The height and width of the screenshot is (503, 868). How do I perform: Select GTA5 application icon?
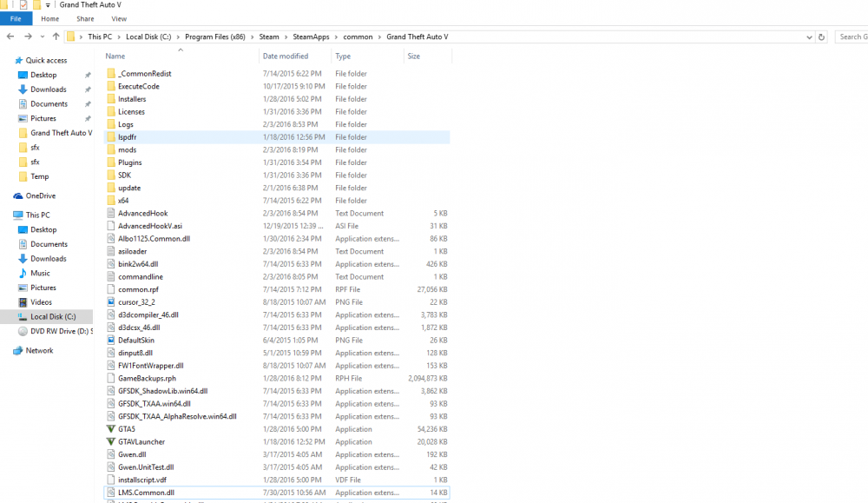click(111, 429)
